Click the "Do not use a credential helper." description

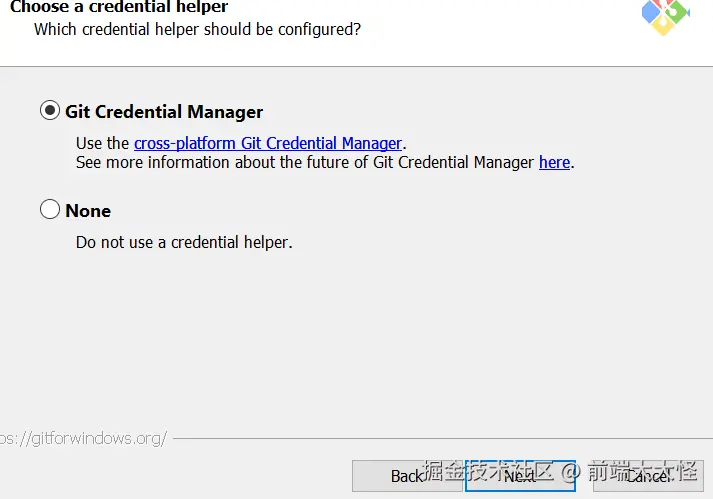(184, 242)
